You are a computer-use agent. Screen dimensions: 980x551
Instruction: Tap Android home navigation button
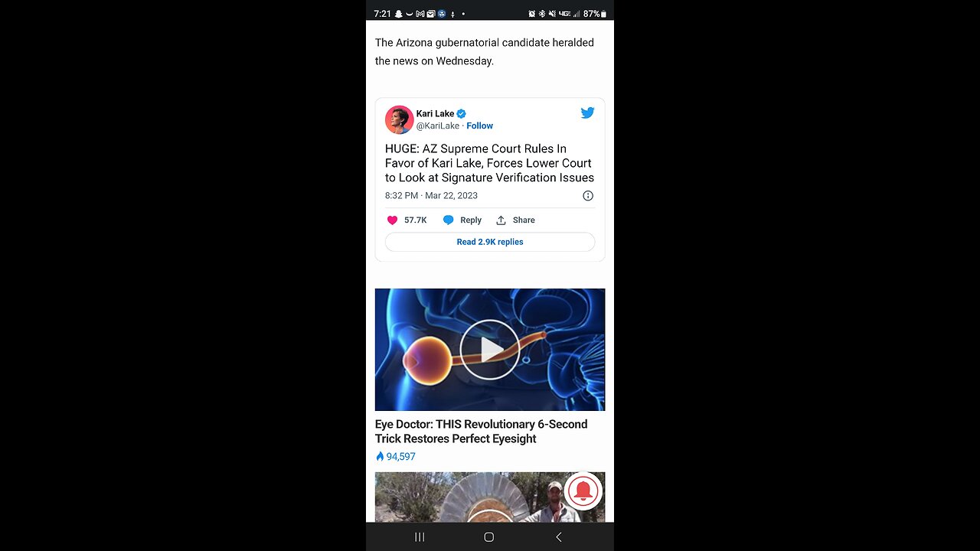pos(489,537)
